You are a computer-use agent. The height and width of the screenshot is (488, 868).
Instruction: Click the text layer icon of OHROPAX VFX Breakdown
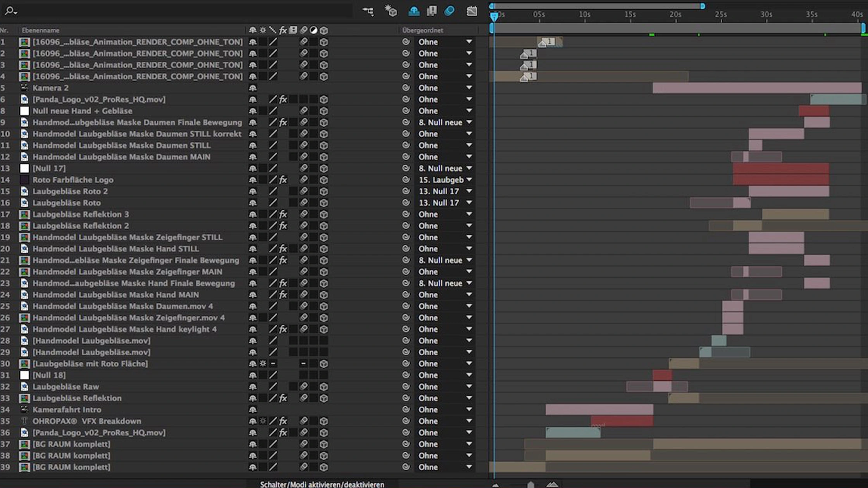tap(24, 421)
